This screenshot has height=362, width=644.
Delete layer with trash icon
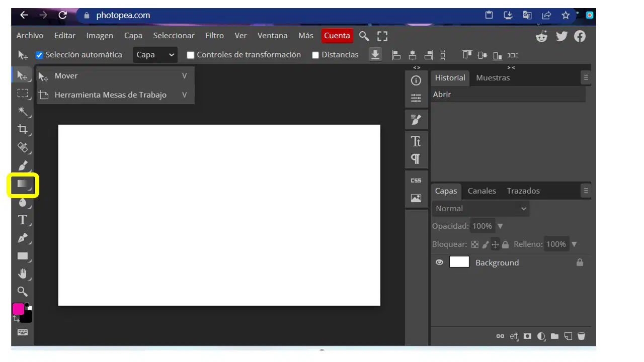pos(581,336)
